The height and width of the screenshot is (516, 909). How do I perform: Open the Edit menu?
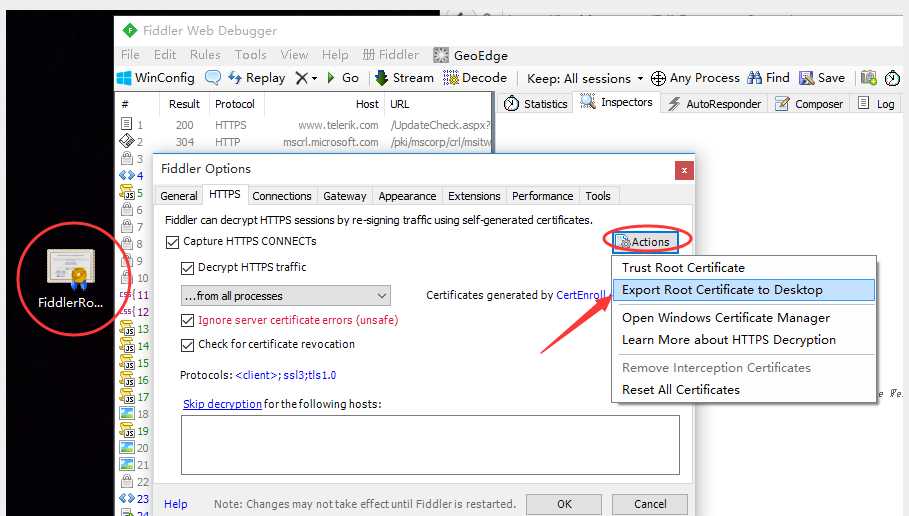[x=165, y=55]
